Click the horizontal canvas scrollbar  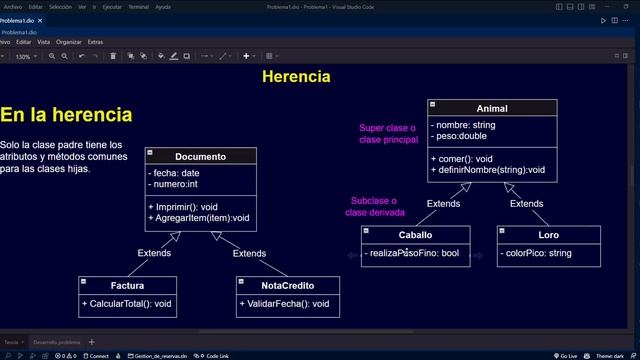tap(305, 332)
